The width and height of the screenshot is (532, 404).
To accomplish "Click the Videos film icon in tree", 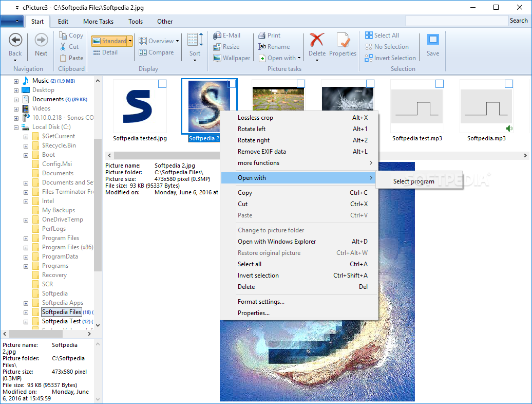I will point(26,108).
